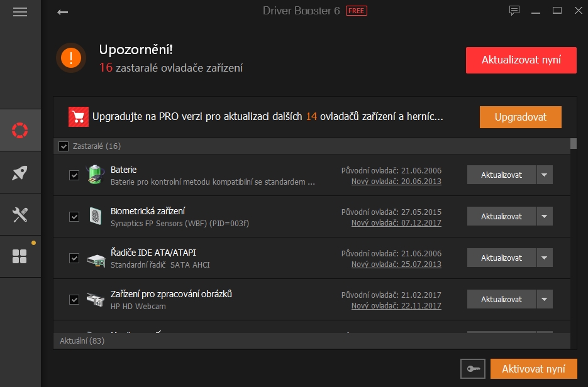Uncheck the Baterie driver checkbox
The width and height of the screenshot is (588, 387).
coord(74,175)
